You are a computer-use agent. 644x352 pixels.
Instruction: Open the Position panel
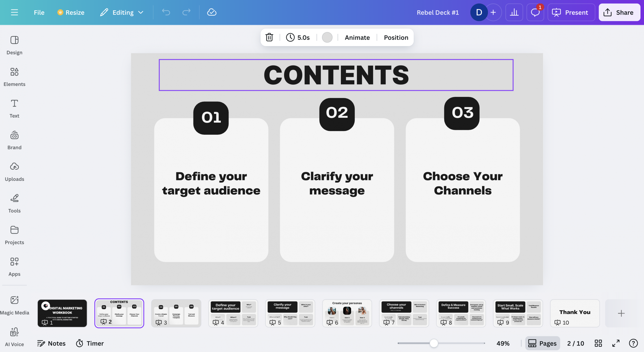[396, 37]
